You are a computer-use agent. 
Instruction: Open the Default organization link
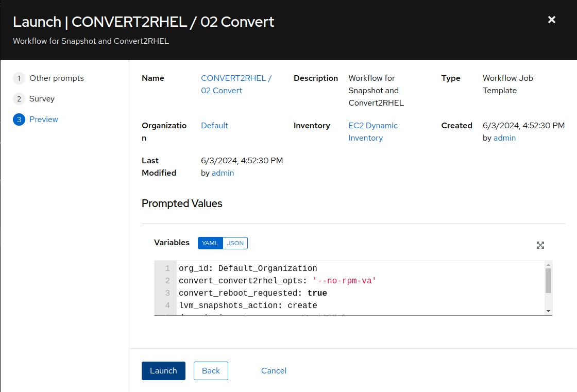[x=214, y=126]
